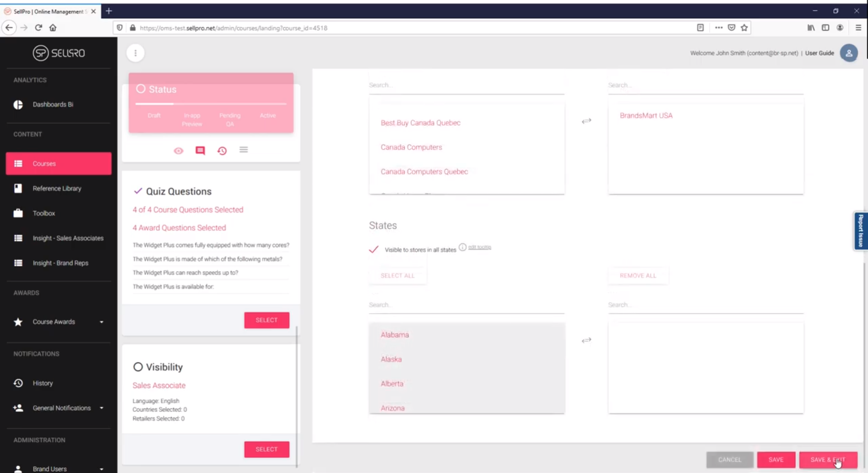Image resolution: width=868 pixels, height=473 pixels.
Task: Click the Pending QA stage label
Action: point(230,119)
